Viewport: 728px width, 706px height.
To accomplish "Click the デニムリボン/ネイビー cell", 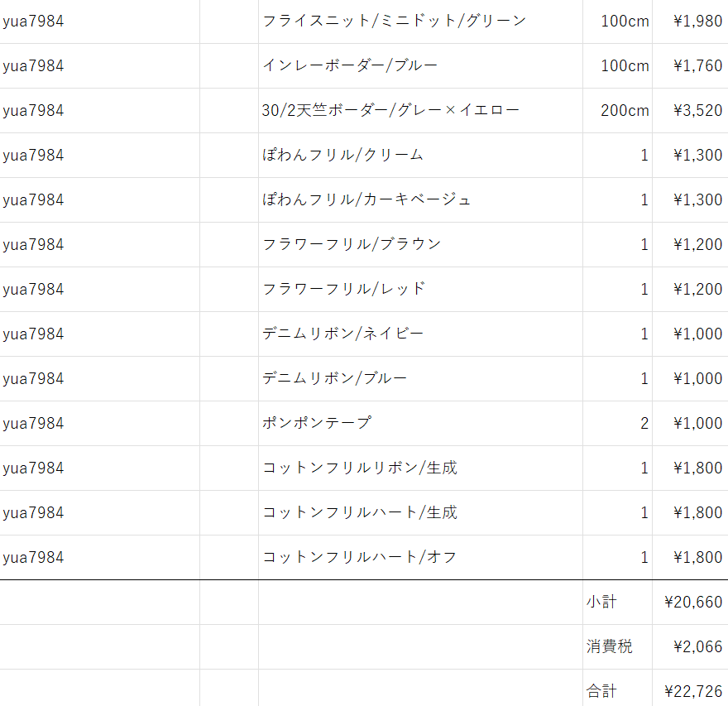I will [x=420, y=334].
